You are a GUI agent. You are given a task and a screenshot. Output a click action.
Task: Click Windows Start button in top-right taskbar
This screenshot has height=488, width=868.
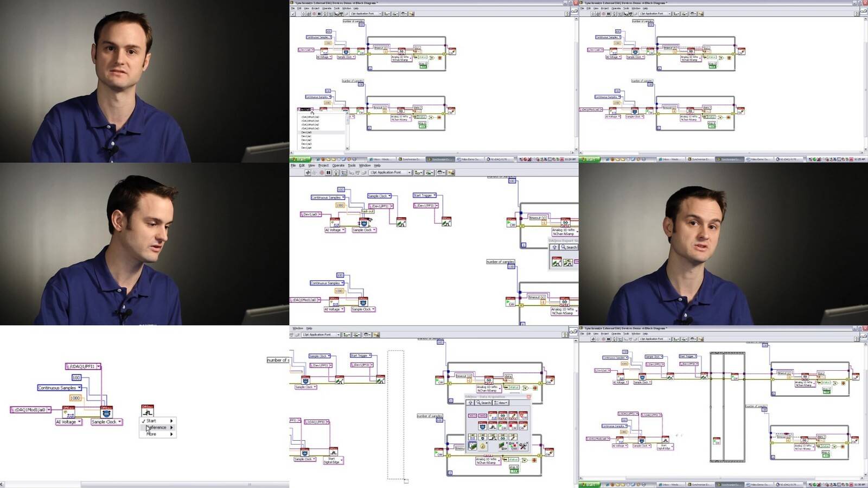point(589,160)
